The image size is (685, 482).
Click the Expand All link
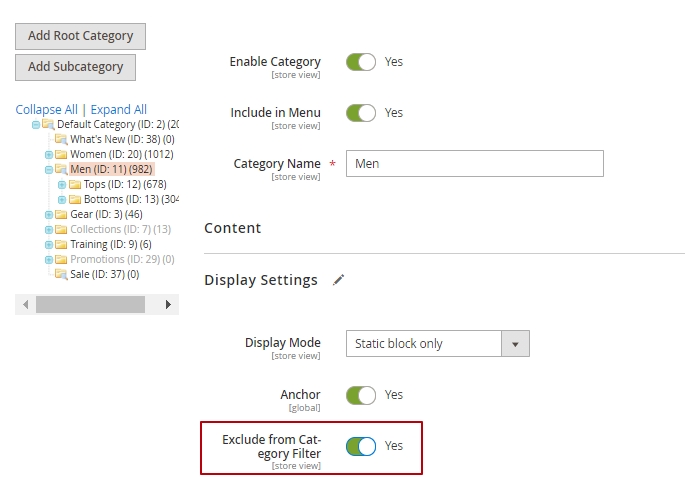(119, 110)
